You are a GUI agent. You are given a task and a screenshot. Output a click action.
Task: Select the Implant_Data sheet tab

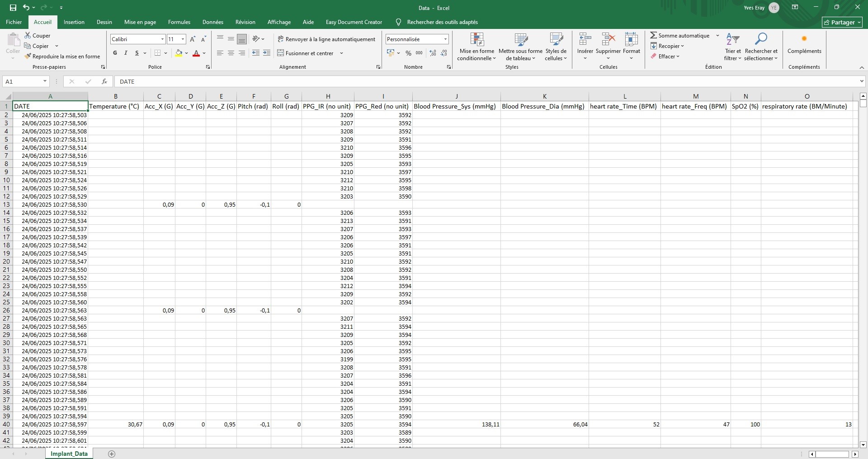(x=69, y=454)
